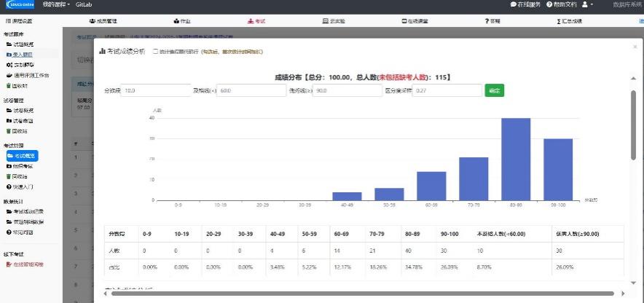The height and width of the screenshot is (303, 644).
Task: Click the scroll-up arrow of dialog scrollbar
Action: [632, 78]
